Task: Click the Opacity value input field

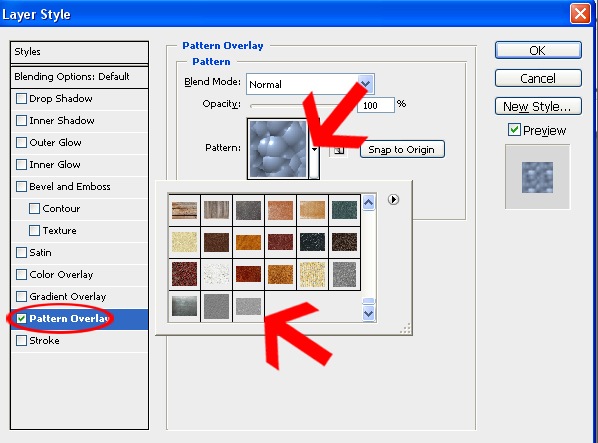Action: click(375, 105)
